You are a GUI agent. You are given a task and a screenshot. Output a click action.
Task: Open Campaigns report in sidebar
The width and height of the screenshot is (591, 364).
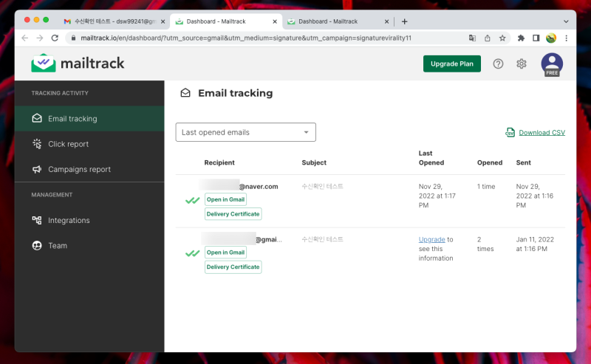pyautogui.click(x=89, y=169)
